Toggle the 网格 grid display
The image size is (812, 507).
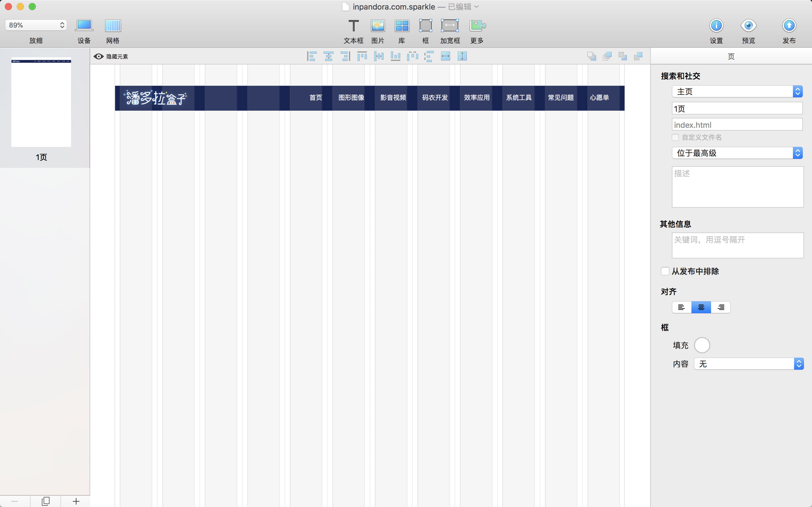pos(113,26)
